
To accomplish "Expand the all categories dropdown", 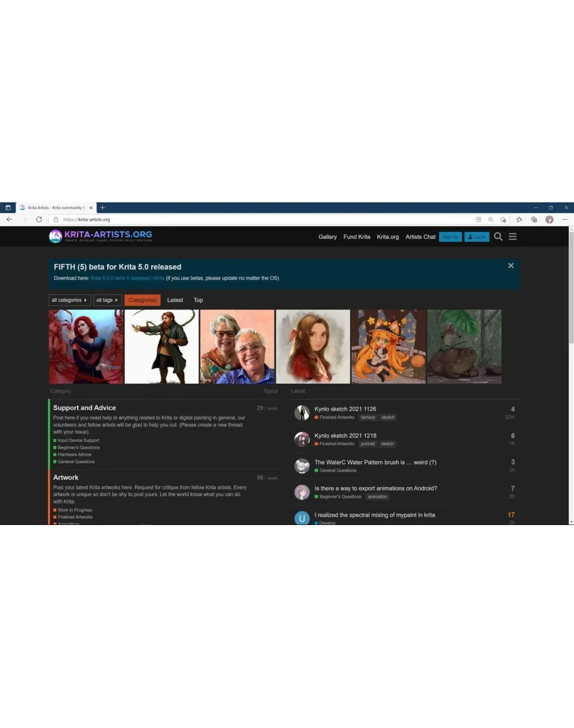I will pyautogui.click(x=69, y=300).
